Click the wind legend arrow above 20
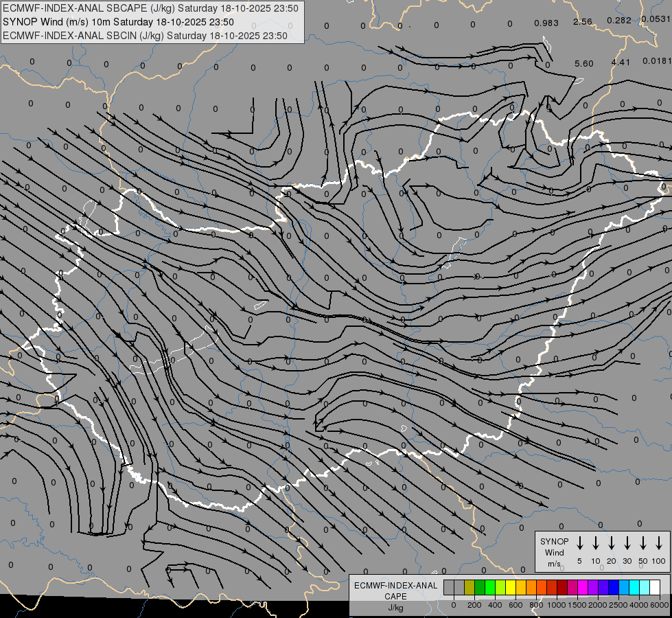Screen dimensions: 672x618 point(611,542)
